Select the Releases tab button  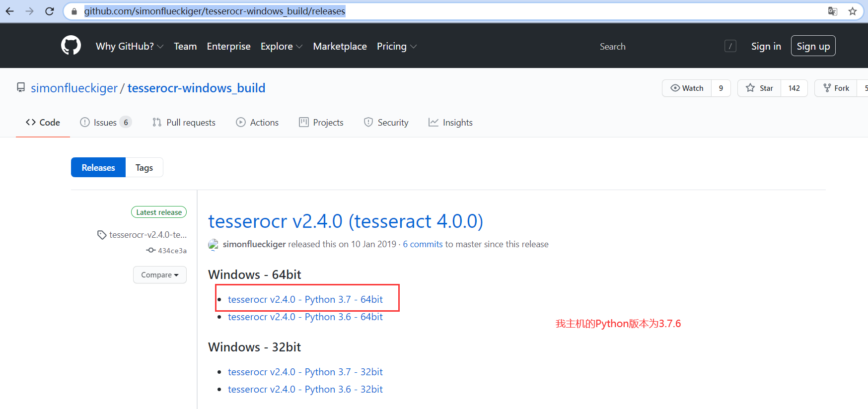pyautogui.click(x=98, y=167)
